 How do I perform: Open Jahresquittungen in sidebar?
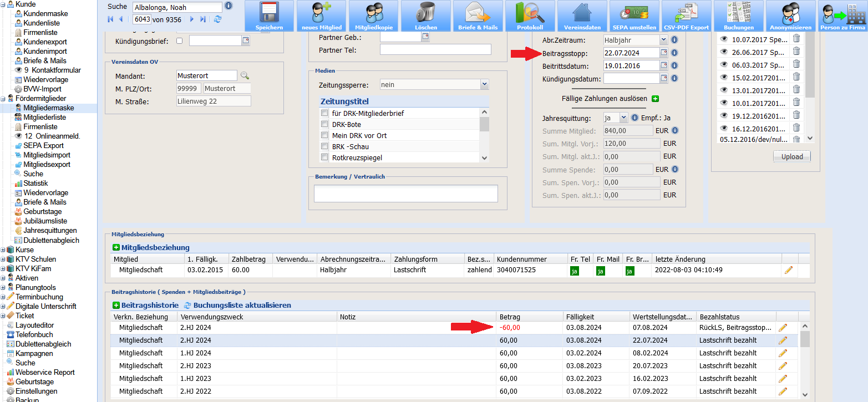50,230
